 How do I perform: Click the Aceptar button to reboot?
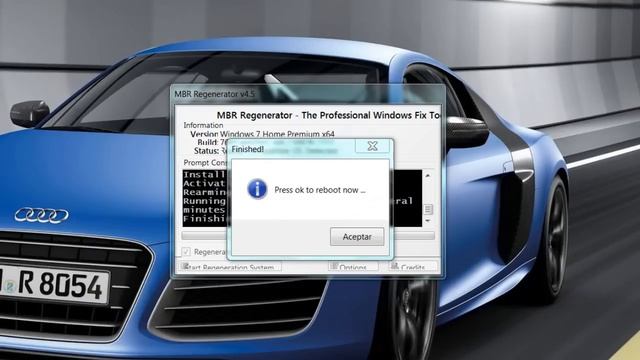[357, 237]
